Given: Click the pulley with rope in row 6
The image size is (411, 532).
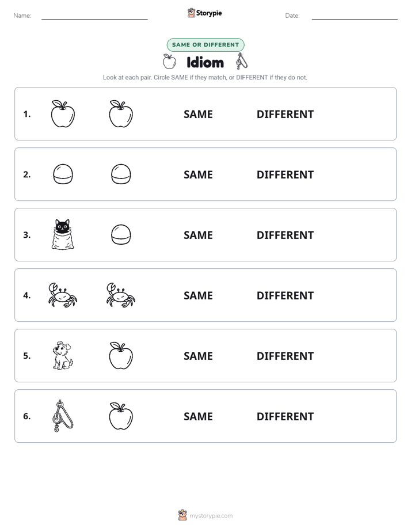Looking at the screenshot, I should 62,416.
